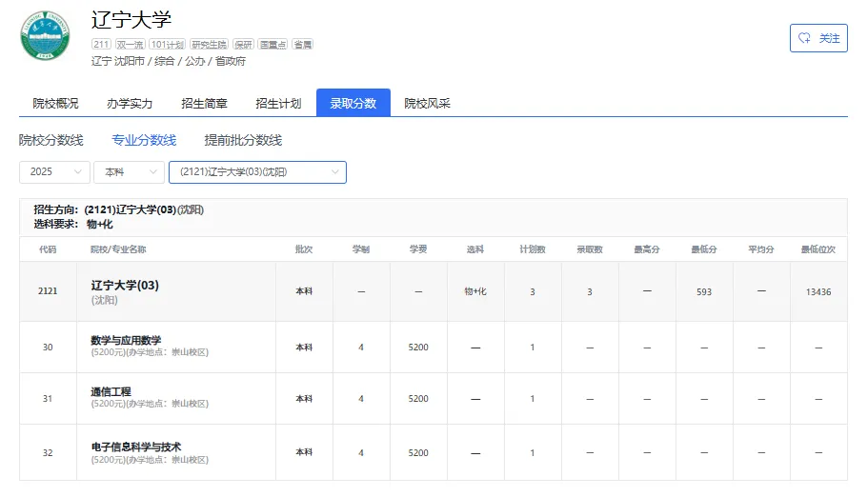Click the 辽宁 沈阳市 location line

169,62
